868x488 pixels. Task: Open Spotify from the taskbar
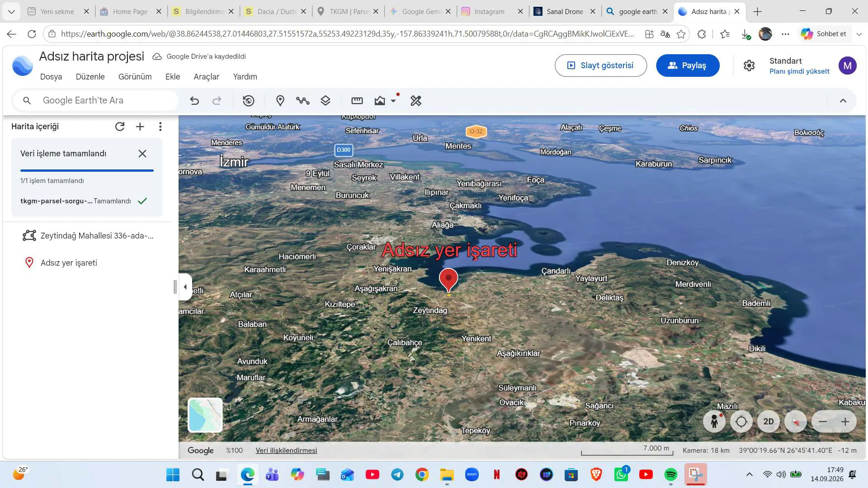pos(671,474)
